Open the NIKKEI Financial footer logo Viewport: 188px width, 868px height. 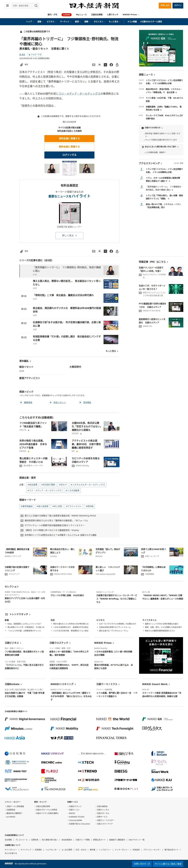[63, 719]
